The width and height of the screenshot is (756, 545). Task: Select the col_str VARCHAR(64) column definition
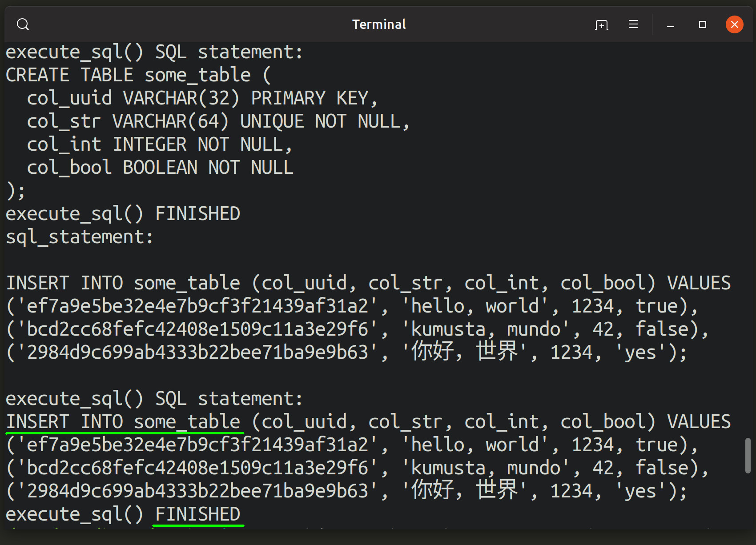pos(218,120)
